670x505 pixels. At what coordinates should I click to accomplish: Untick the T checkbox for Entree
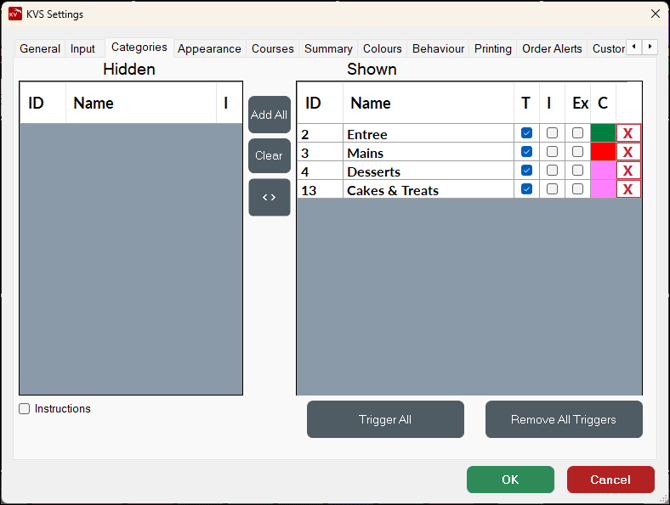tap(526, 133)
